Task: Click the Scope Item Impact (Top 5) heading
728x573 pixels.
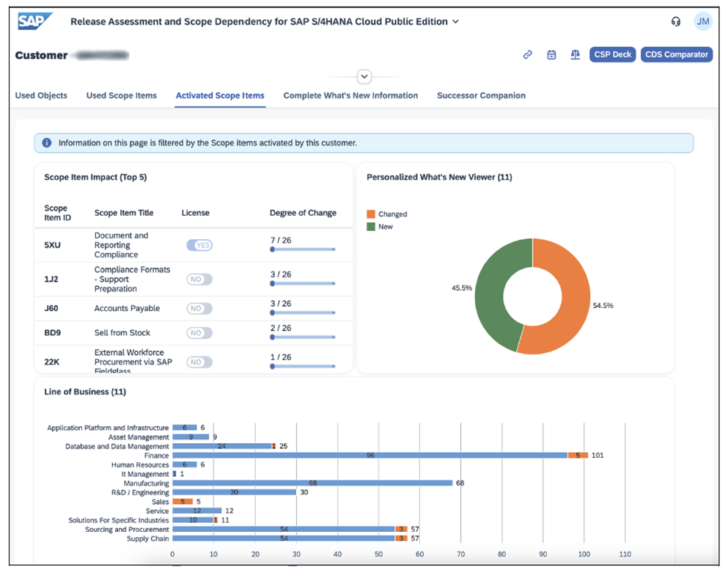Action: click(95, 177)
